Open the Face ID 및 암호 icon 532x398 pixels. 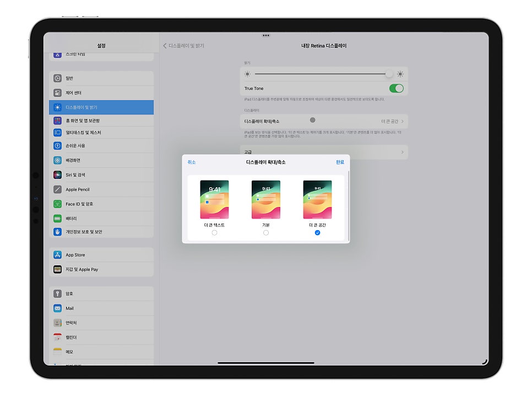pyautogui.click(x=57, y=204)
